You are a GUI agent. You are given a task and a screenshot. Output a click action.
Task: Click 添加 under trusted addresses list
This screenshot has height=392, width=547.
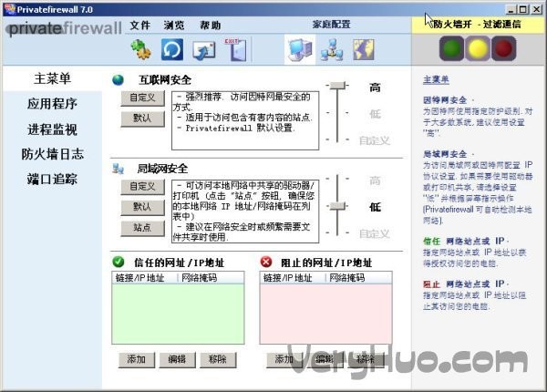[137, 359]
